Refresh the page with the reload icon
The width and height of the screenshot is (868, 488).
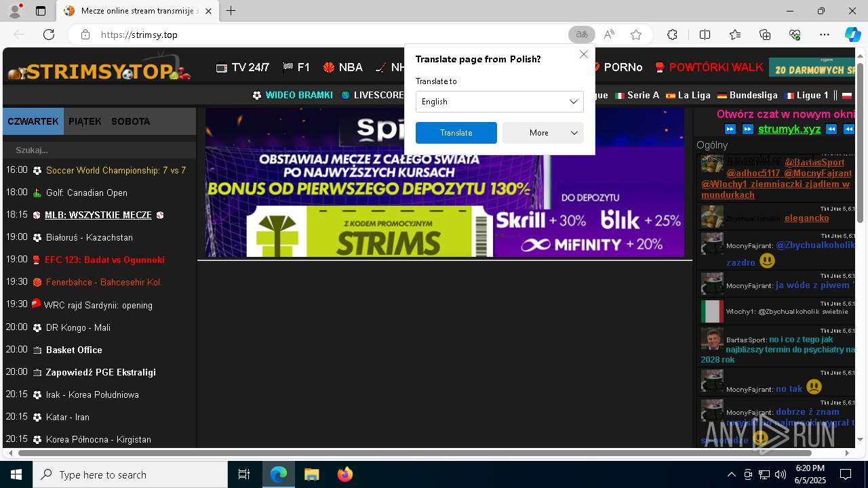coord(49,35)
